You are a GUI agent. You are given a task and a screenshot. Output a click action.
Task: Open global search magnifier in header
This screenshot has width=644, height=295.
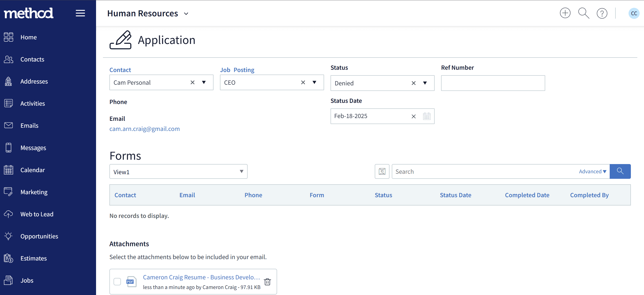tap(583, 13)
